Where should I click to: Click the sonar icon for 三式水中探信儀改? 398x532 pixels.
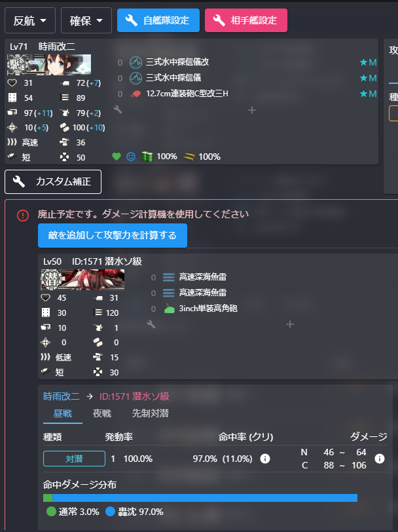pyautogui.click(x=136, y=62)
